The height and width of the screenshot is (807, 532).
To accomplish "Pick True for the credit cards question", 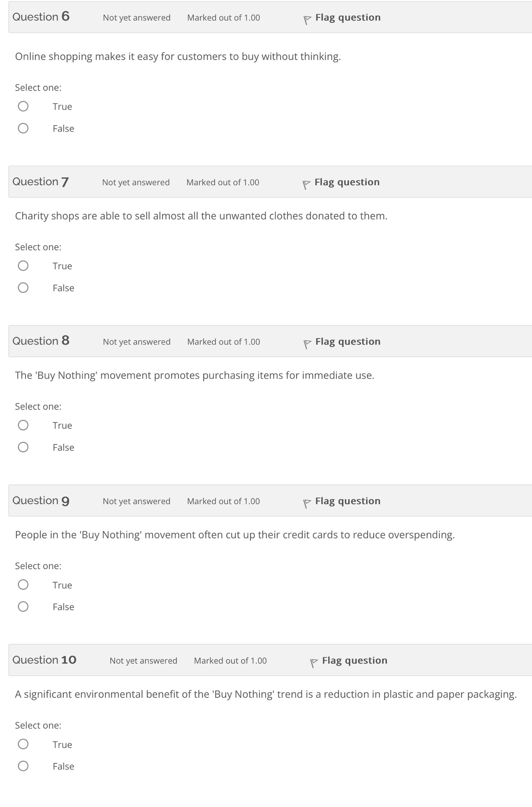I will [23, 585].
